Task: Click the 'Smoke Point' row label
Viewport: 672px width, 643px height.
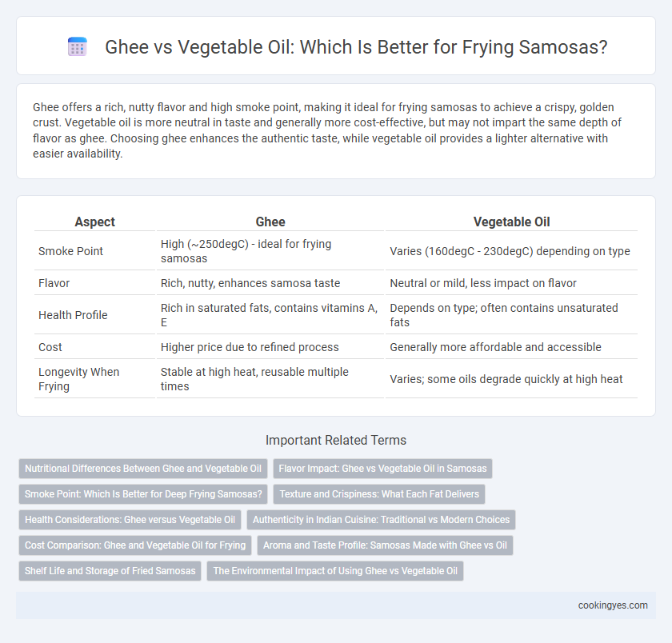Action: coord(70,251)
